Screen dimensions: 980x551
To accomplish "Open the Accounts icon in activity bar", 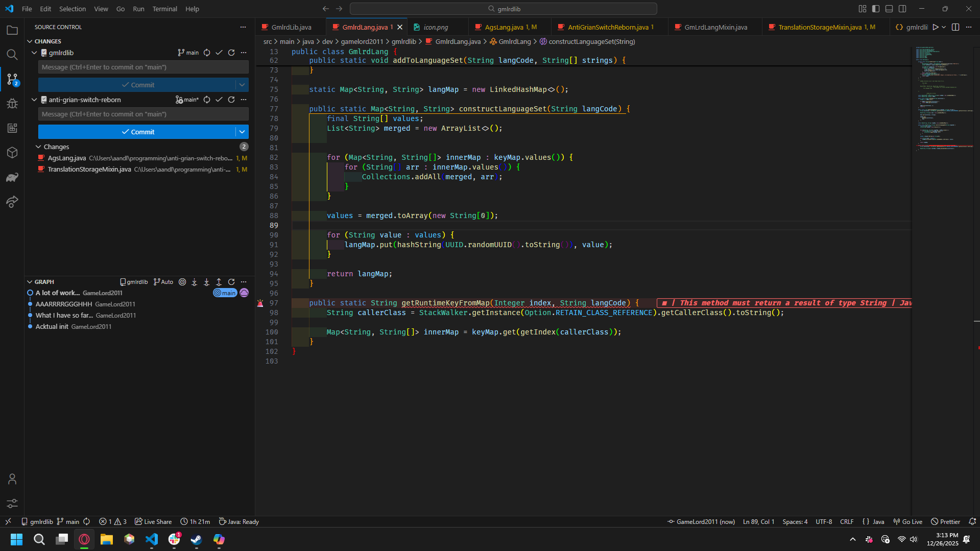I will tap(12, 479).
